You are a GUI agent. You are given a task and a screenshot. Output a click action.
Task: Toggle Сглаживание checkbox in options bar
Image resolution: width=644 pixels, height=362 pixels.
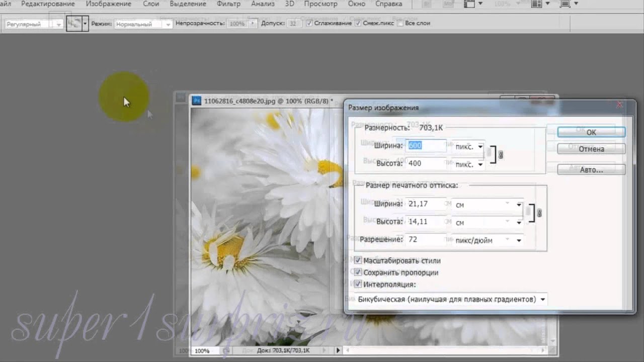[x=309, y=24]
